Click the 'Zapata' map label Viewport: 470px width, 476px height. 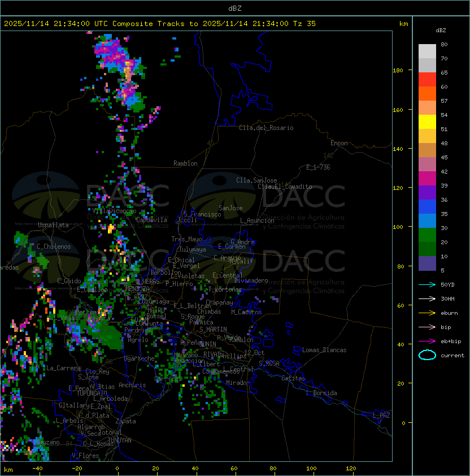125,421
